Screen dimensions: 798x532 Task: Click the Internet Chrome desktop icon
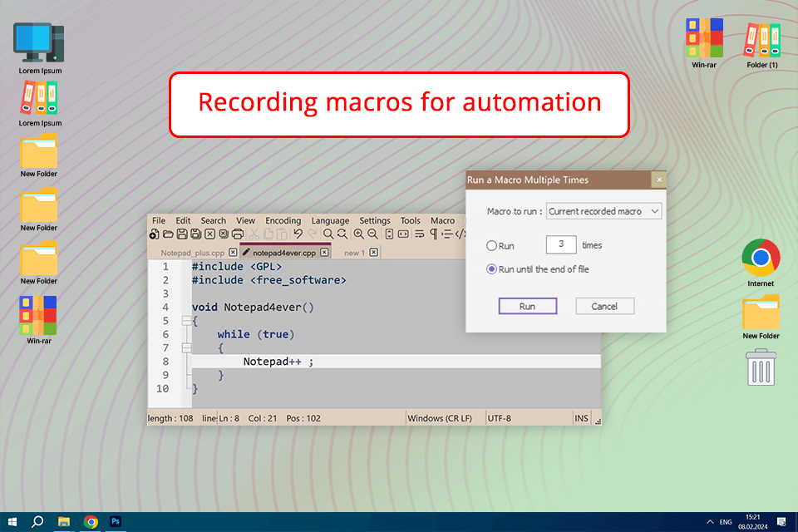tap(761, 263)
